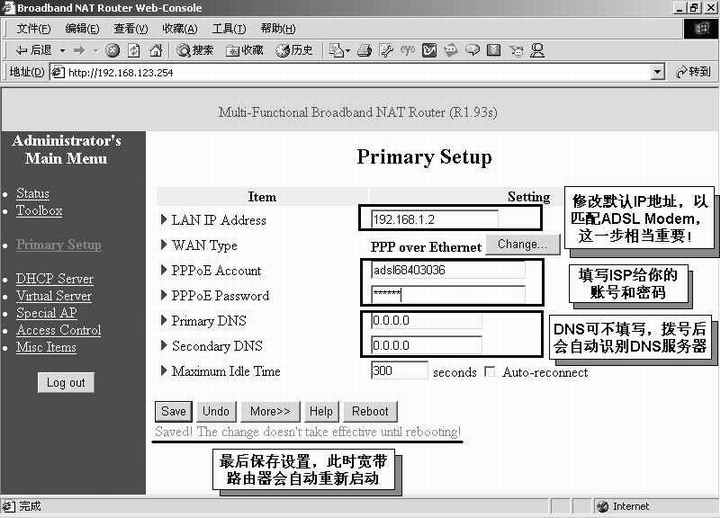Click the person figure toolbar icon
Screen dimensions: 720x518
[537, 50]
